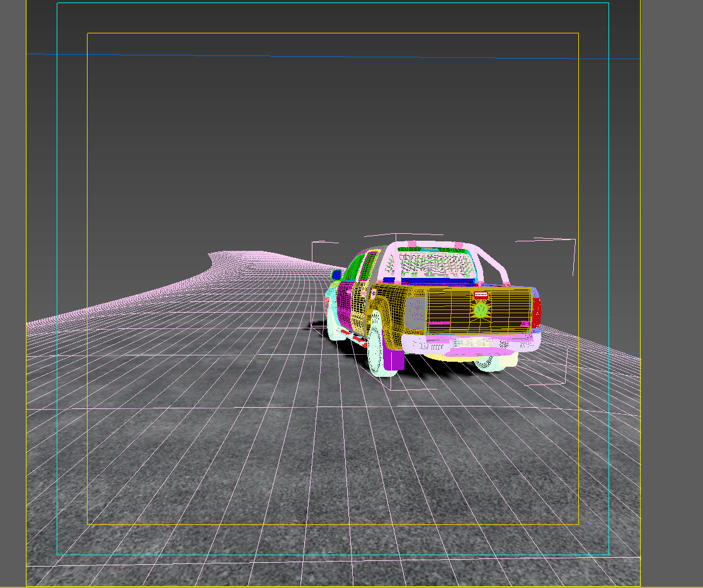Click the right rear wheel under bumper
The image size is (703, 588).
(x=489, y=363)
